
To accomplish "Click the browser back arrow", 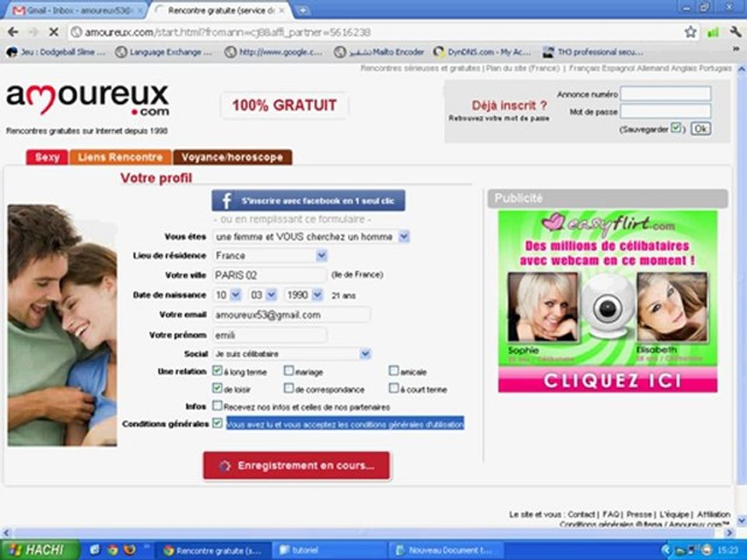I will click(13, 32).
